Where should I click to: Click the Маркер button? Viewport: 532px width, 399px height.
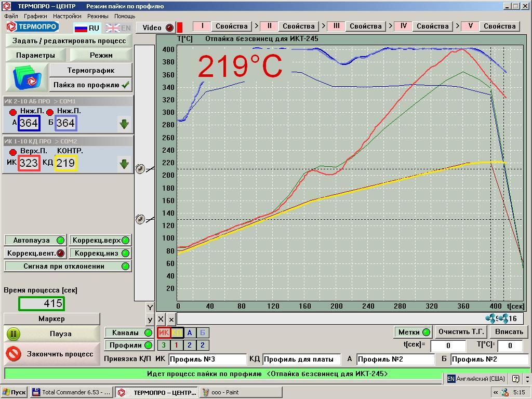pyautogui.click(x=51, y=318)
